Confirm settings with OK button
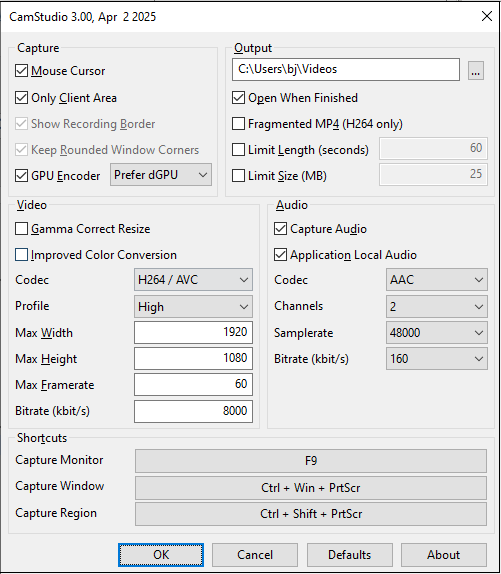Image resolution: width=501 pixels, height=574 pixels. [161, 555]
